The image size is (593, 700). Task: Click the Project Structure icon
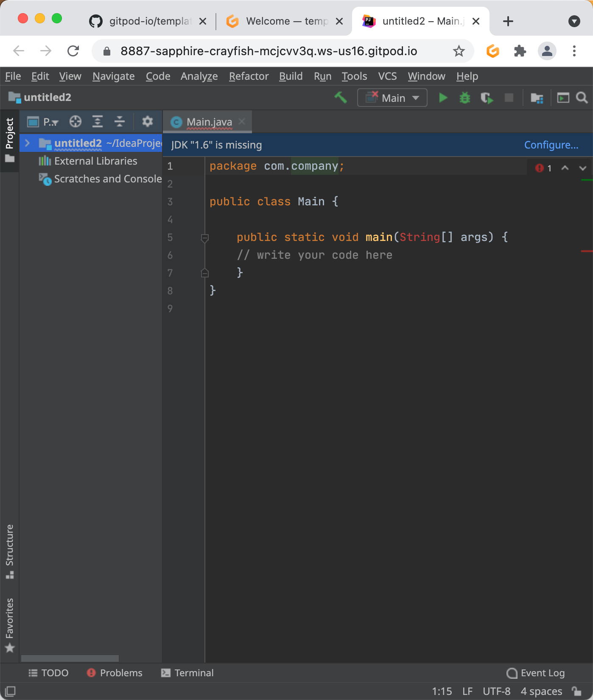coord(537,98)
